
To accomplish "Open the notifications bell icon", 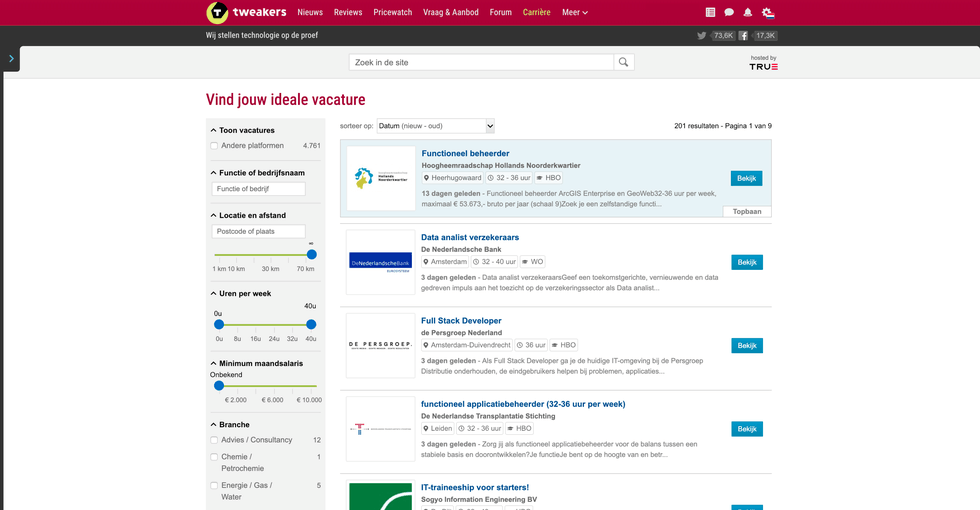I will point(748,12).
